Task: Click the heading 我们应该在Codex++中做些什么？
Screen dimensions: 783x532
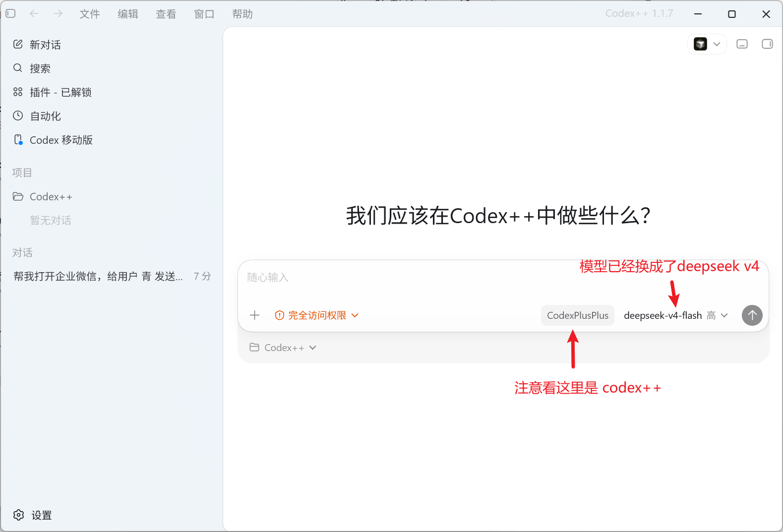Action: click(x=499, y=216)
